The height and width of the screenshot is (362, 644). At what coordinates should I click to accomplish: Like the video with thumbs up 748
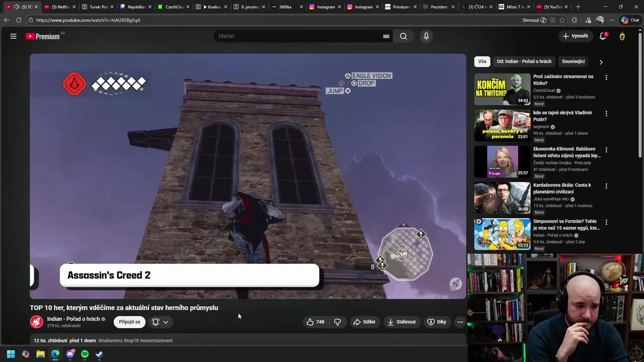(315, 322)
